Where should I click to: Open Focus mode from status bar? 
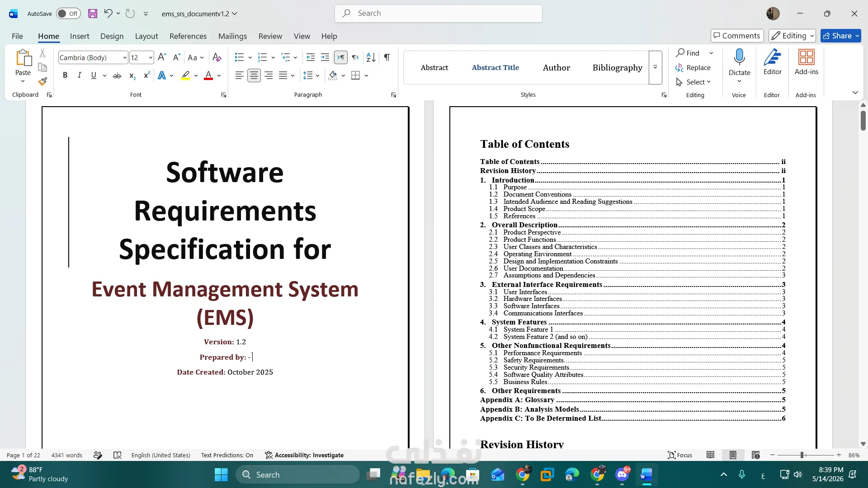[680, 455]
